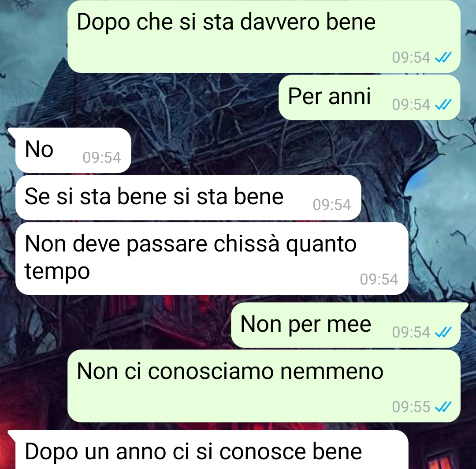Tap 09:54 timestamp on the "No" message

(x=102, y=158)
